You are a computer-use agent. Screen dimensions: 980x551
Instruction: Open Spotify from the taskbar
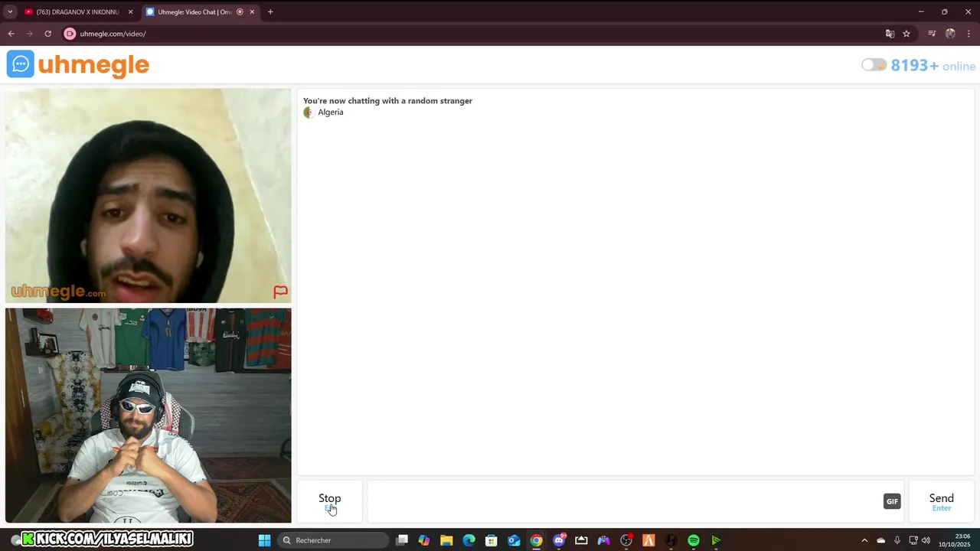[x=694, y=540]
